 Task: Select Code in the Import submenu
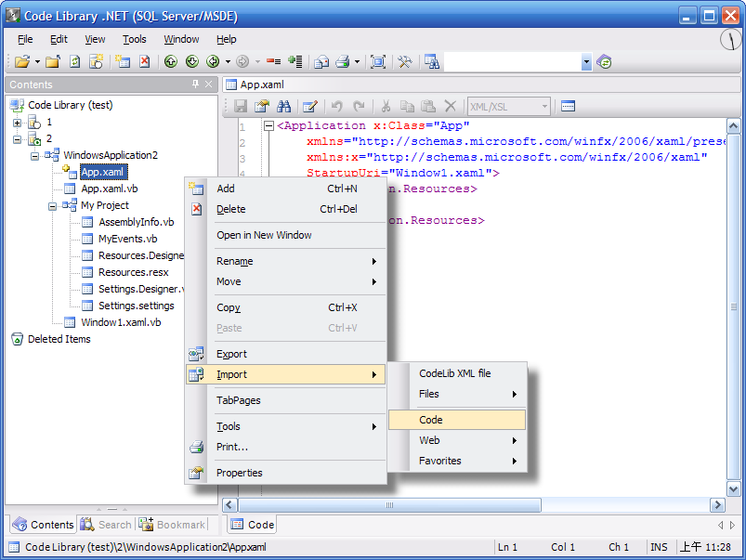[x=457, y=420]
